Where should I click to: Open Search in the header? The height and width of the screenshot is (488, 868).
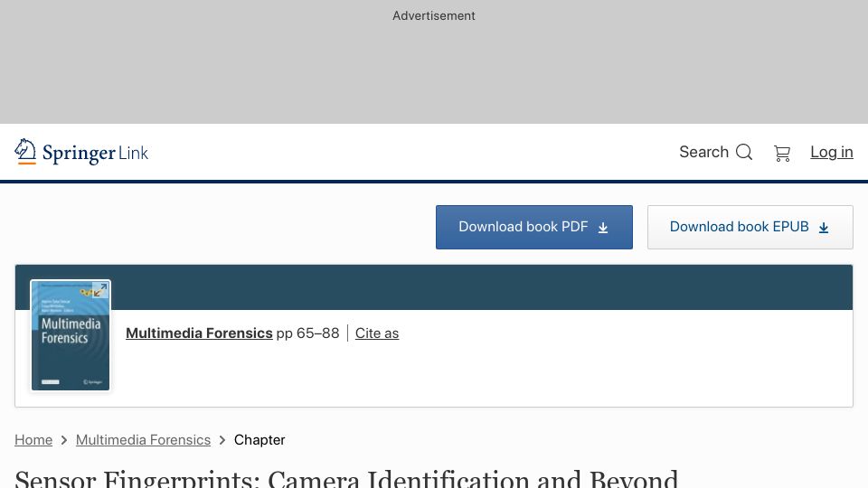pyautogui.click(x=715, y=152)
